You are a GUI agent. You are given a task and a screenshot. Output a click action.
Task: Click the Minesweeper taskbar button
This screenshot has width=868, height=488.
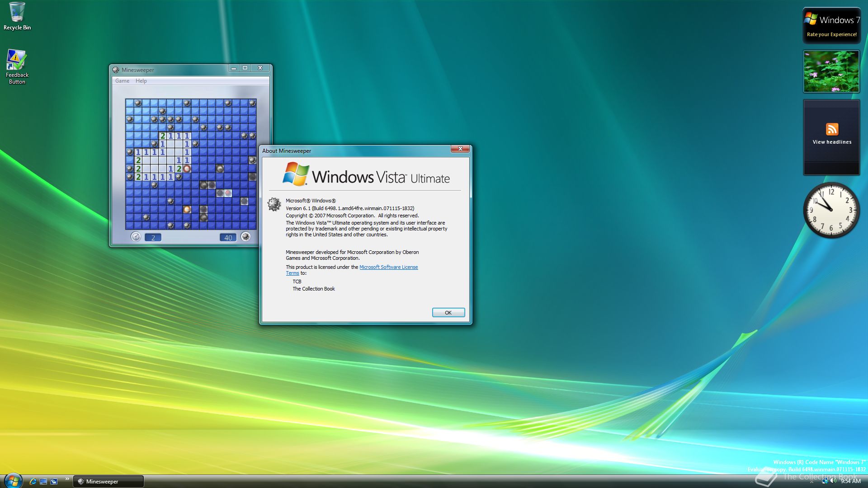(x=108, y=481)
